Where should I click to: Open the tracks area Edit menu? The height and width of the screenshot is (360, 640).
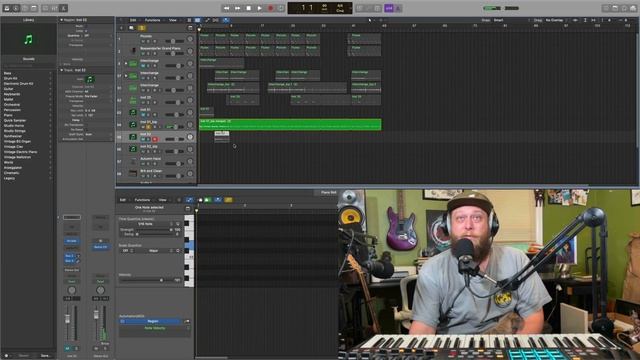coord(133,20)
